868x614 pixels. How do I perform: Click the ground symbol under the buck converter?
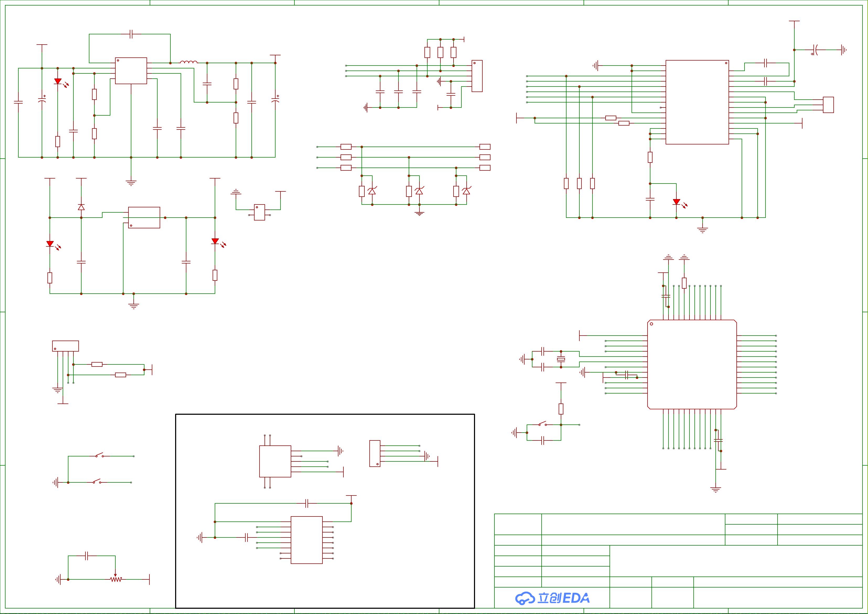131,183
